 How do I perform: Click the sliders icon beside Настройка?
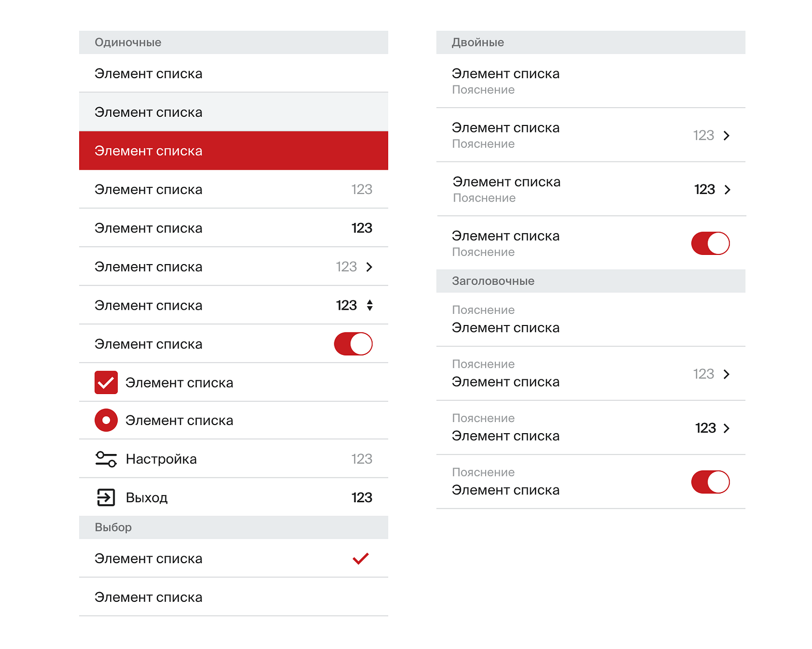pyautogui.click(x=106, y=459)
